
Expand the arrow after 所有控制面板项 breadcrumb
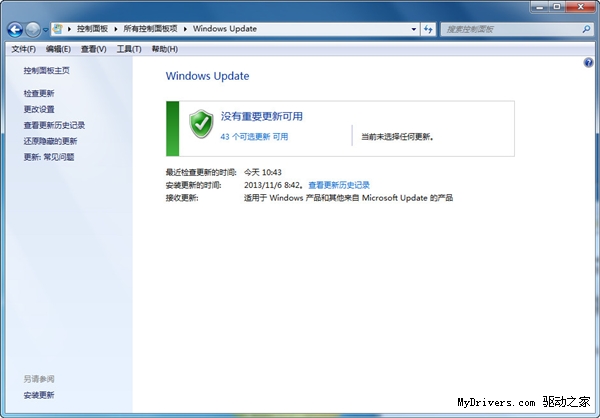click(185, 29)
